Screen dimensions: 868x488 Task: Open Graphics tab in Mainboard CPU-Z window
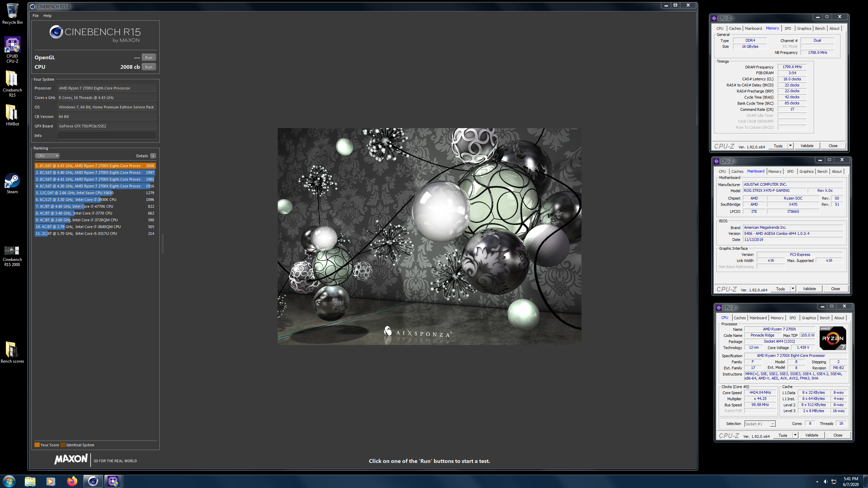(806, 171)
